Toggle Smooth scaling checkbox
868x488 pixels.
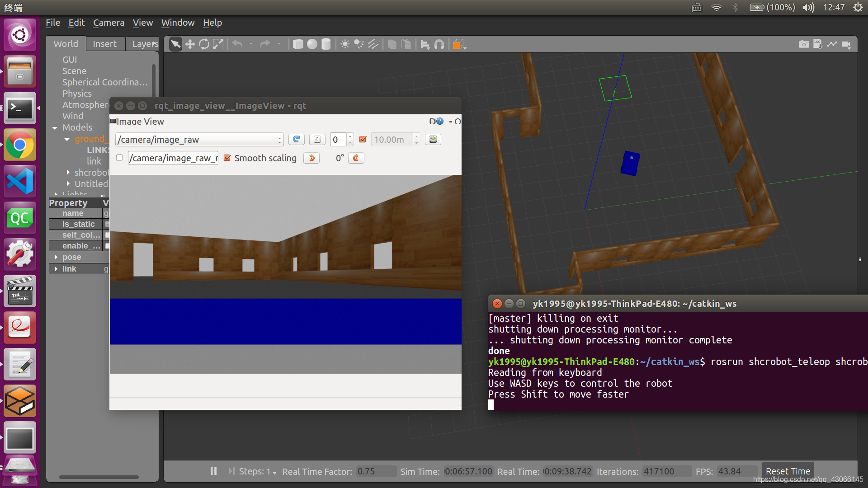pos(227,158)
